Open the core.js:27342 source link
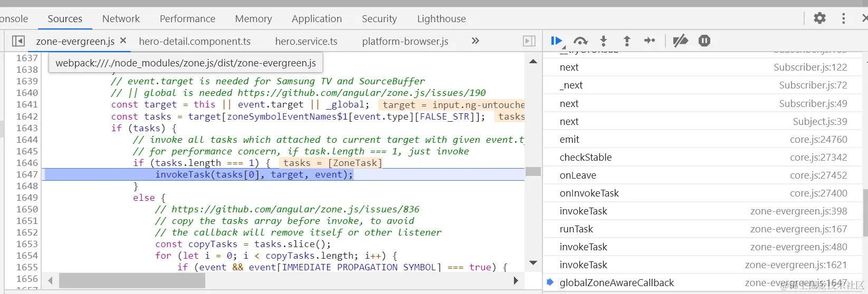The width and height of the screenshot is (868, 294). click(818, 158)
